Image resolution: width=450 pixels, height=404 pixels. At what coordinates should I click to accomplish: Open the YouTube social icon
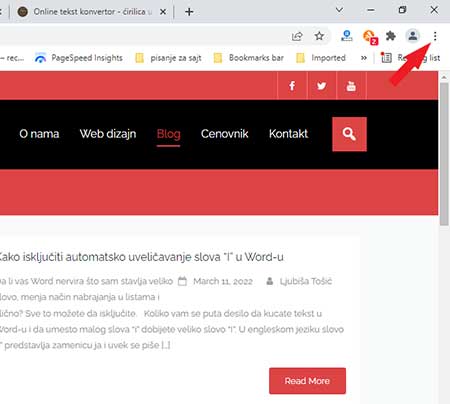pos(351,86)
